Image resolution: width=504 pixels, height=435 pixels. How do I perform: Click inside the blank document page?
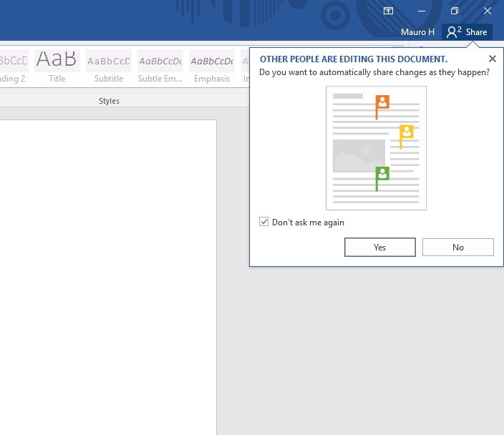(108, 278)
